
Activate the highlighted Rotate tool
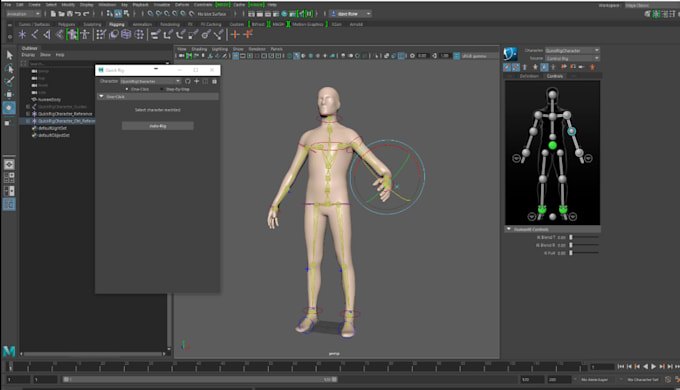(x=9, y=108)
